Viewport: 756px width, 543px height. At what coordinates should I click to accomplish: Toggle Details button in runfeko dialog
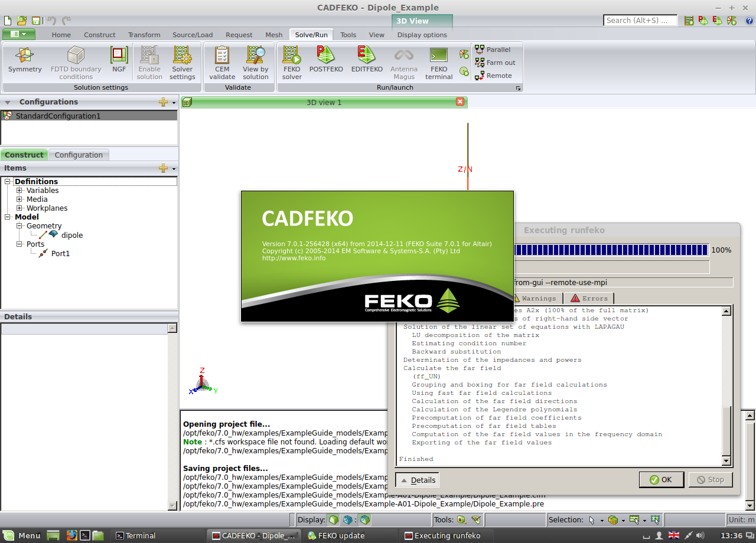pyautogui.click(x=418, y=480)
